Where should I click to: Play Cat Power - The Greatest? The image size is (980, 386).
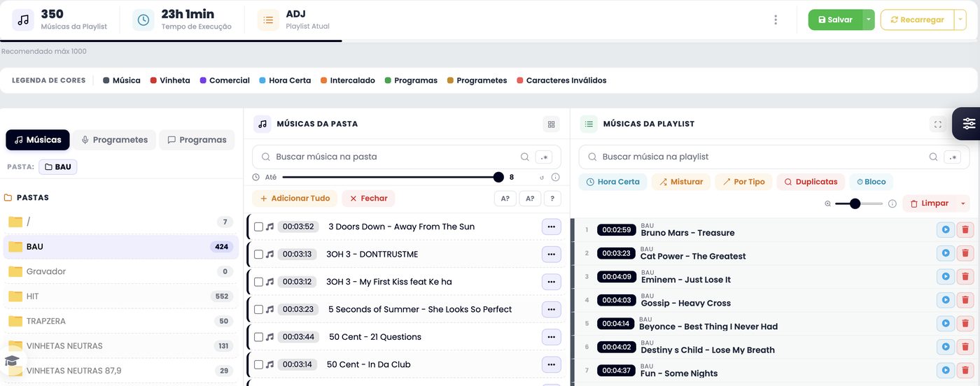coord(945,253)
